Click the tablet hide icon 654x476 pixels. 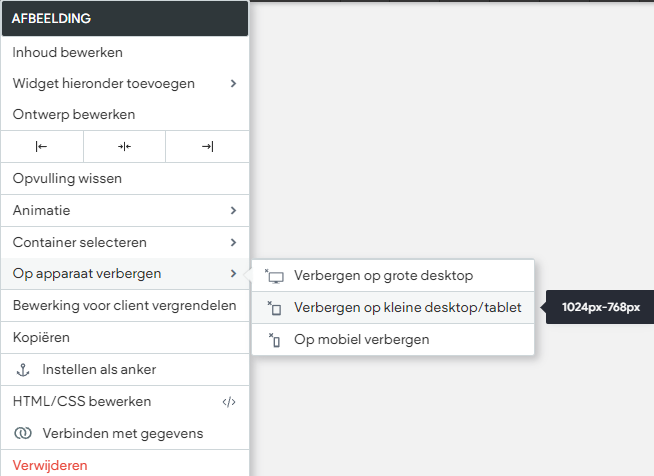click(274, 308)
